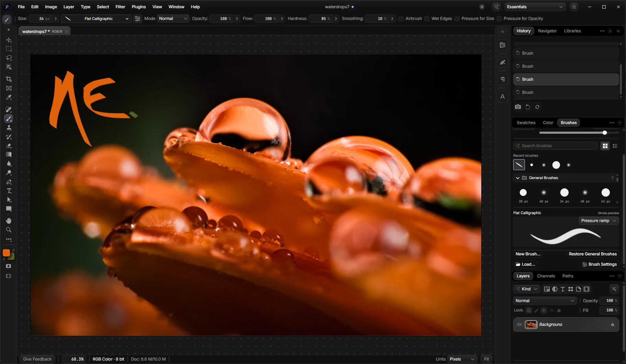The image size is (626, 364).
Task: Open the Edit Toolbar ellipsis
Action: [x=9, y=240]
